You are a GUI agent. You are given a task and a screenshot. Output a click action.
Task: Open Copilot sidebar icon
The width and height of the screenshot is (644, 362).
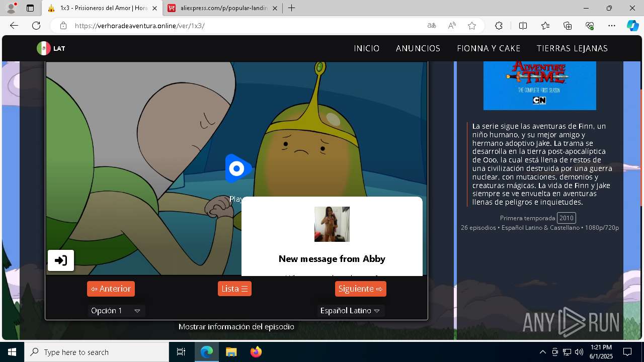632,26
